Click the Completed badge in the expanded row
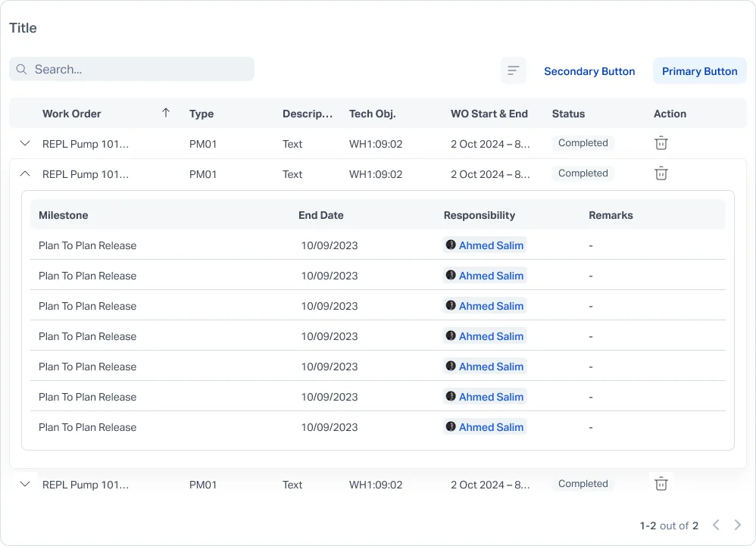The height and width of the screenshot is (546, 756). click(583, 173)
